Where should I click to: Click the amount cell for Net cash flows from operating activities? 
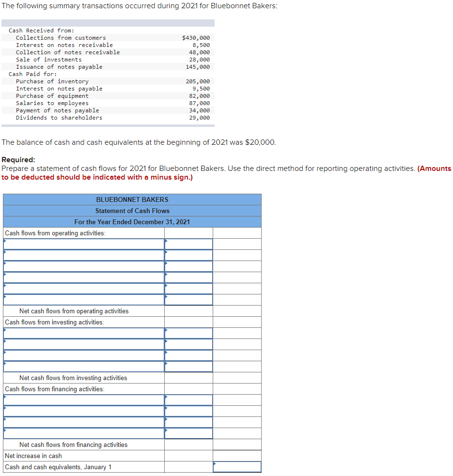pos(188,310)
